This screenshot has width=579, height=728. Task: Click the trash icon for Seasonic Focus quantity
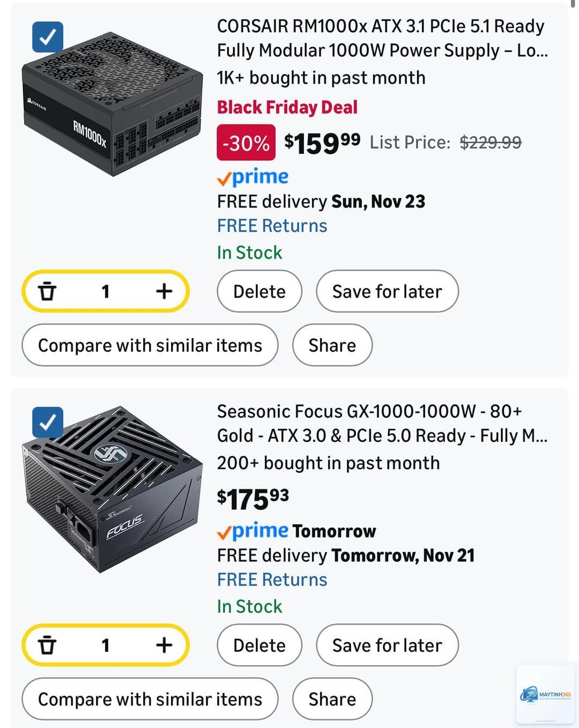(x=47, y=645)
